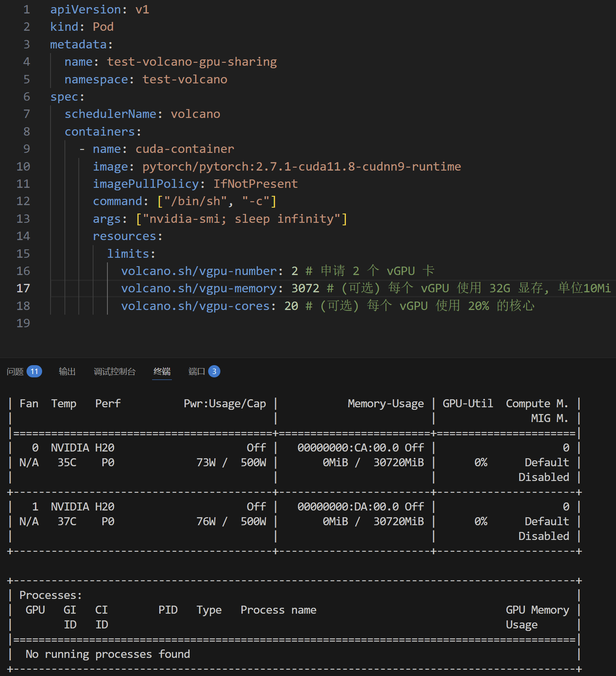
Task: Click the vgpu-memory value 3072
Action: pos(305,289)
